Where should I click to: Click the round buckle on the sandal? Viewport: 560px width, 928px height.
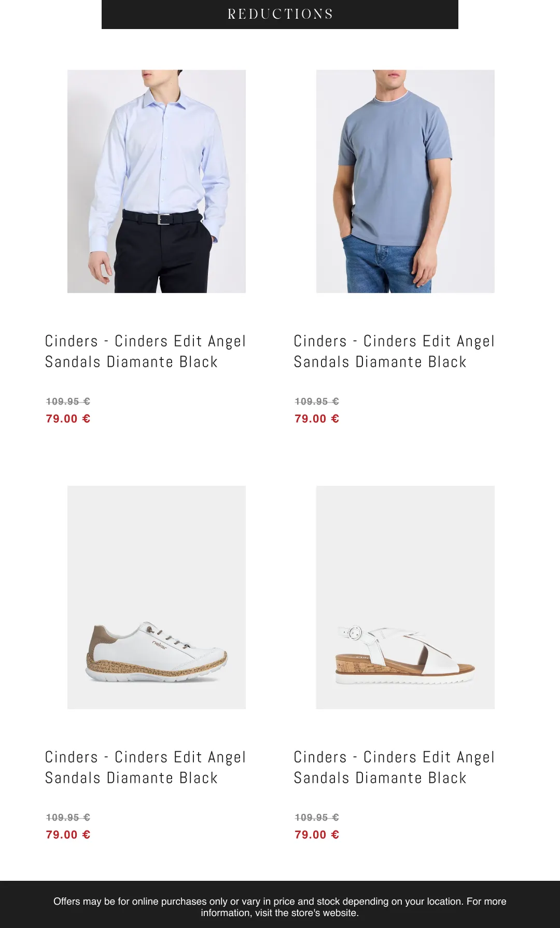coord(355,633)
